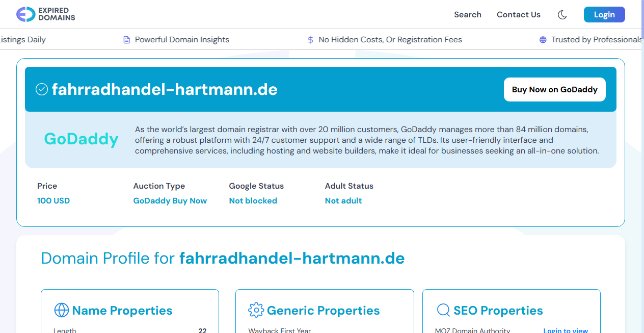
Task: Click the Not blocked Google status
Action: pos(253,201)
